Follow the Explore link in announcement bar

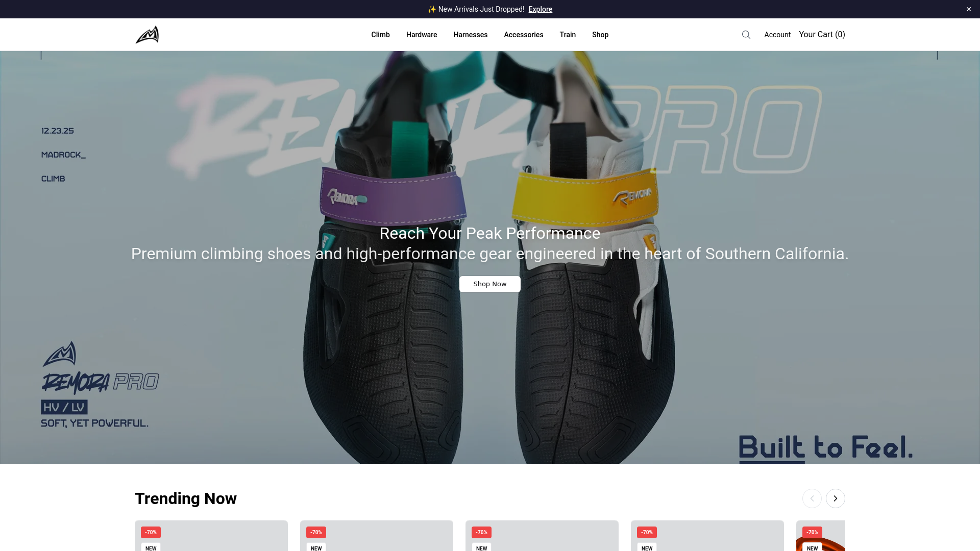pos(540,9)
